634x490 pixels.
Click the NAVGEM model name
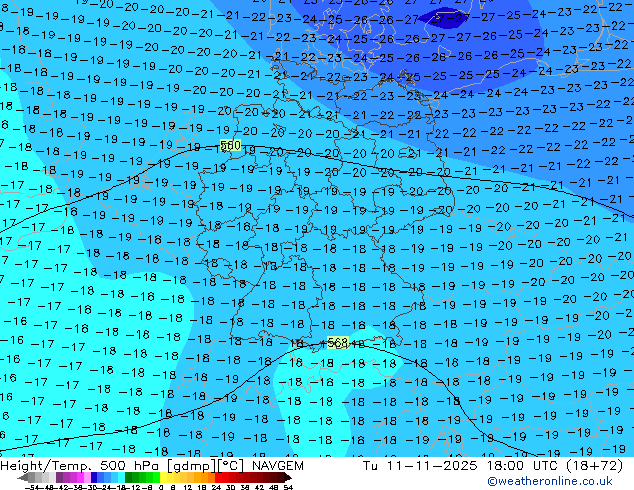point(278,466)
